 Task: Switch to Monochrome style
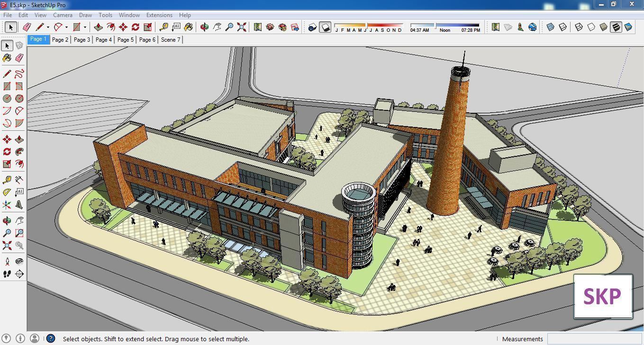point(628,27)
